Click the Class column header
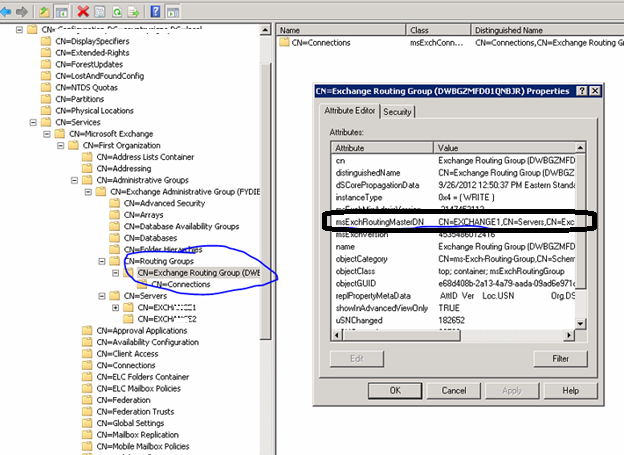624x455 pixels. 438,30
